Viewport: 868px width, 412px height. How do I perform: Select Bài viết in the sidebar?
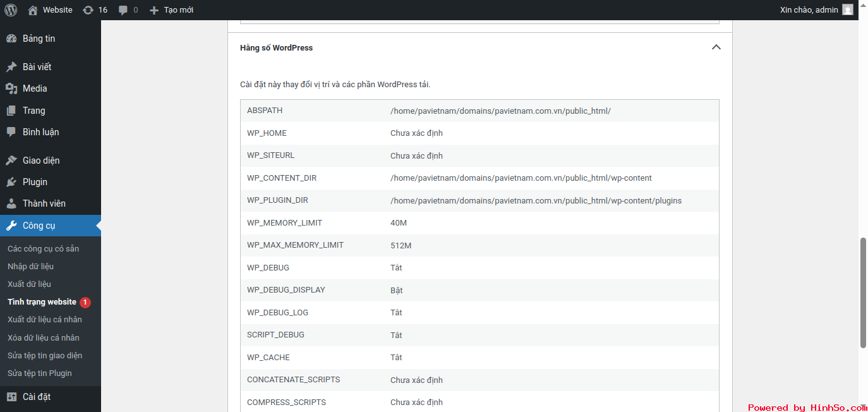click(37, 67)
